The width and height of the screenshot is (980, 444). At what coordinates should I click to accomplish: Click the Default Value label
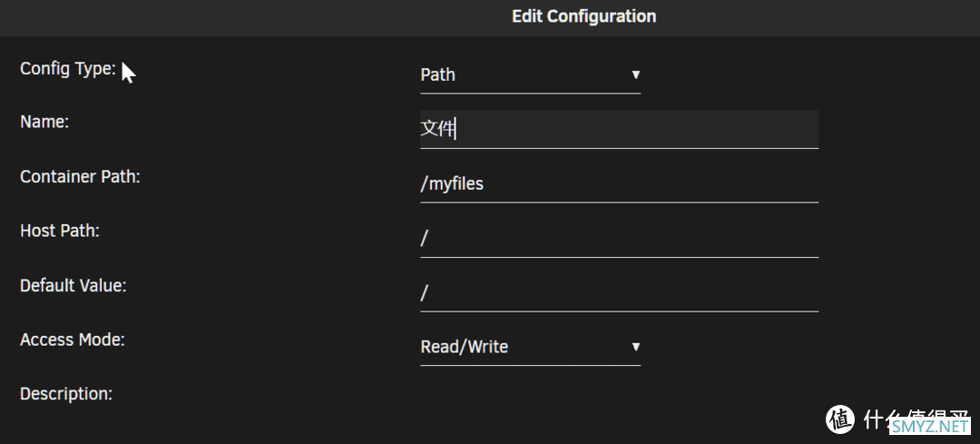click(x=73, y=286)
